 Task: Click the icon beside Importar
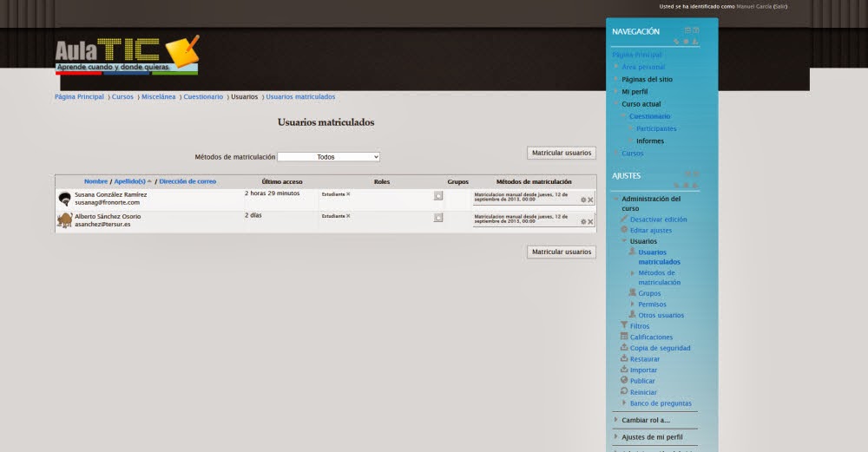point(624,370)
